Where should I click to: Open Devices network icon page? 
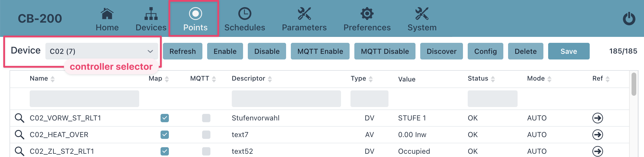click(151, 14)
